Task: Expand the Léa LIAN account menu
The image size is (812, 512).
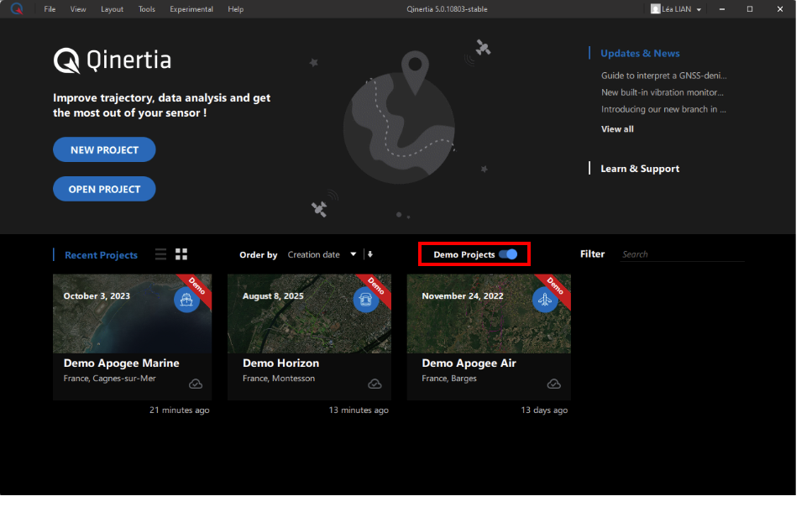Action: pyautogui.click(x=699, y=9)
